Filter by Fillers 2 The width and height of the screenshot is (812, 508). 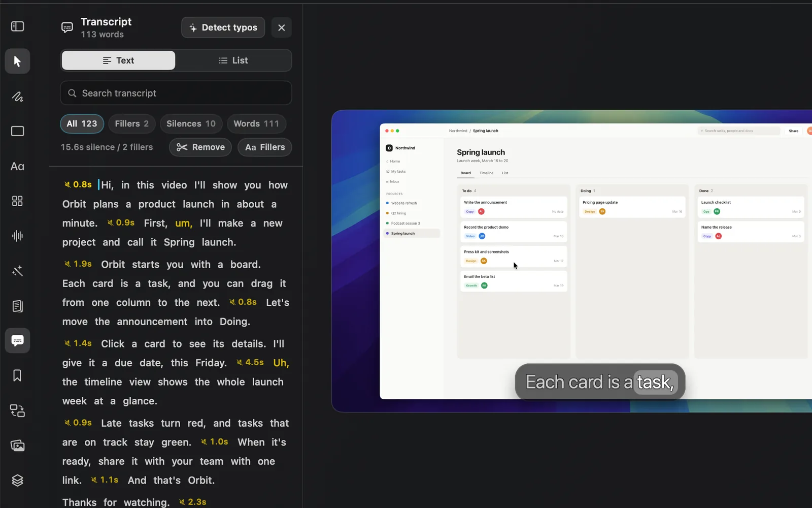pyautogui.click(x=132, y=123)
